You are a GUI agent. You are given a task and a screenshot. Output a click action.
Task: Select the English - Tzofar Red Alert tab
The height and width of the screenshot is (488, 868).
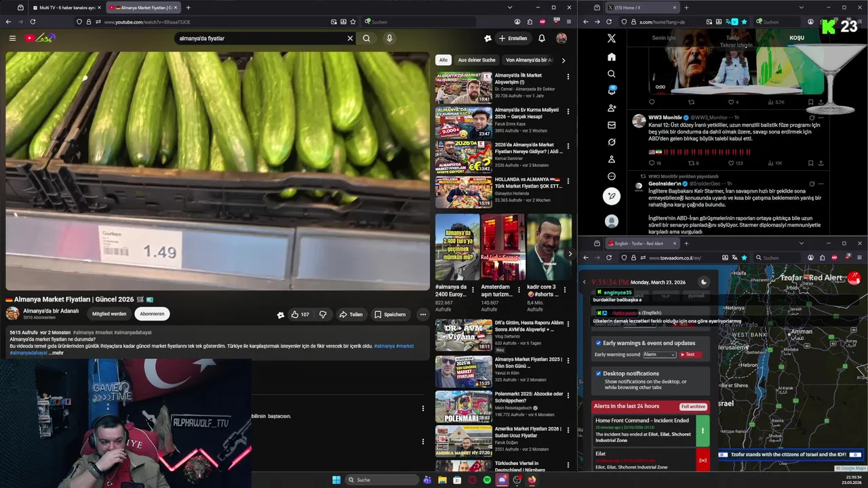[x=640, y=243]
